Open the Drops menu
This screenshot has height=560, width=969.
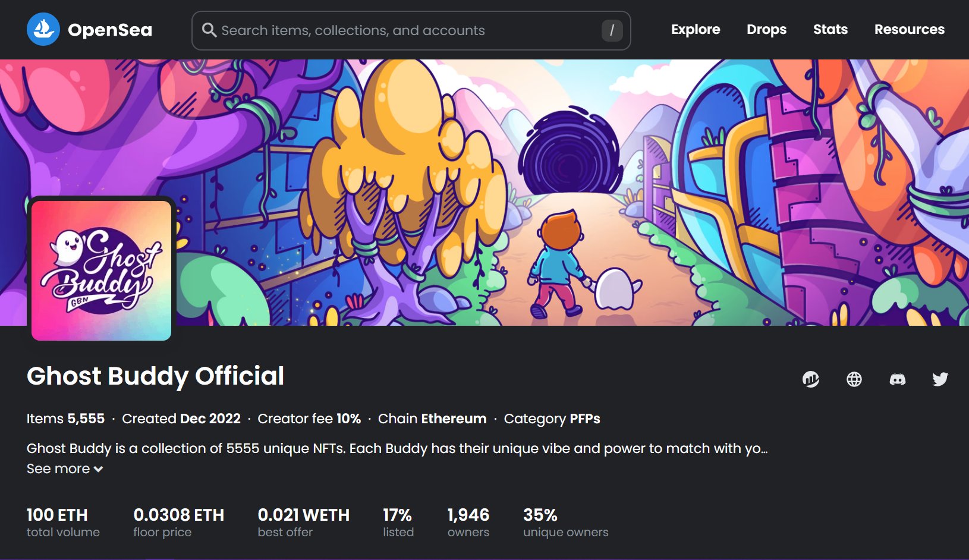[766, 29]
